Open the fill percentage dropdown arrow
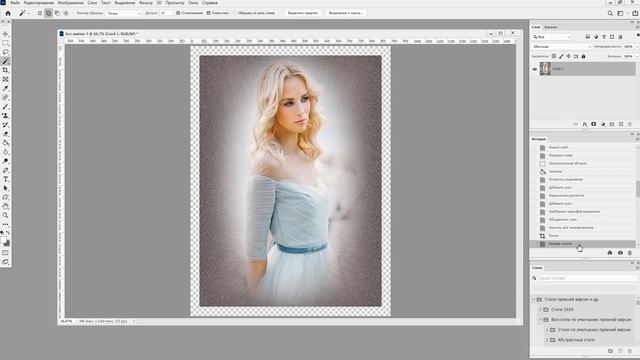640x360 pixels. [x=637, y=56]
